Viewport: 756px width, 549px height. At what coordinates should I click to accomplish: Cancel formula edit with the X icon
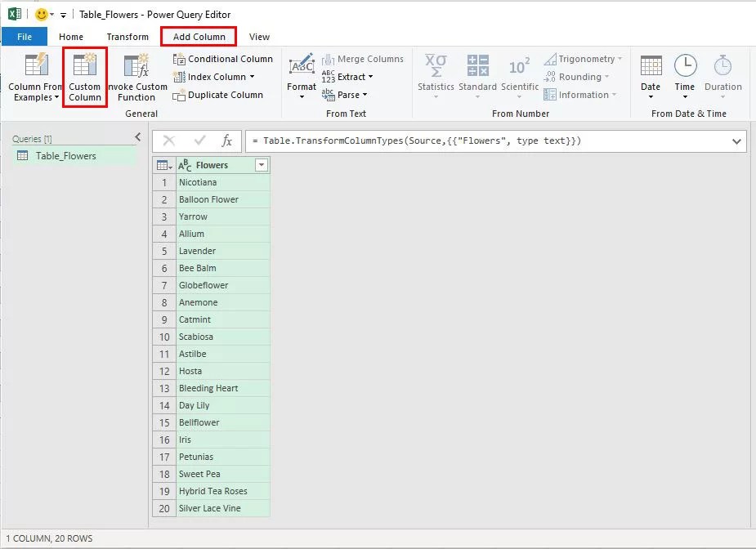[168, 141]
